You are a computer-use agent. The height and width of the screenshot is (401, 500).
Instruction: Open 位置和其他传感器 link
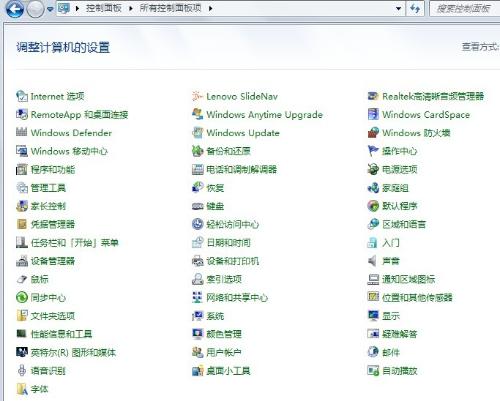[x=417, y=297]
